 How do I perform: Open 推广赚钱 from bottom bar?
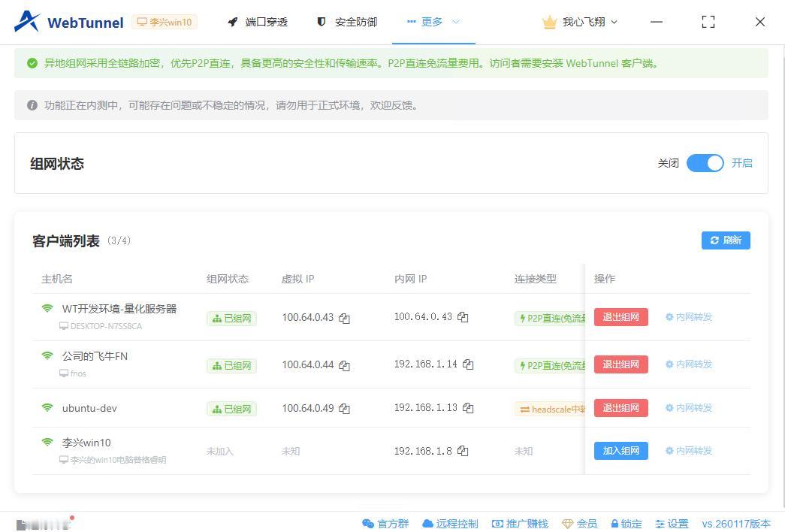coord(520,524)
